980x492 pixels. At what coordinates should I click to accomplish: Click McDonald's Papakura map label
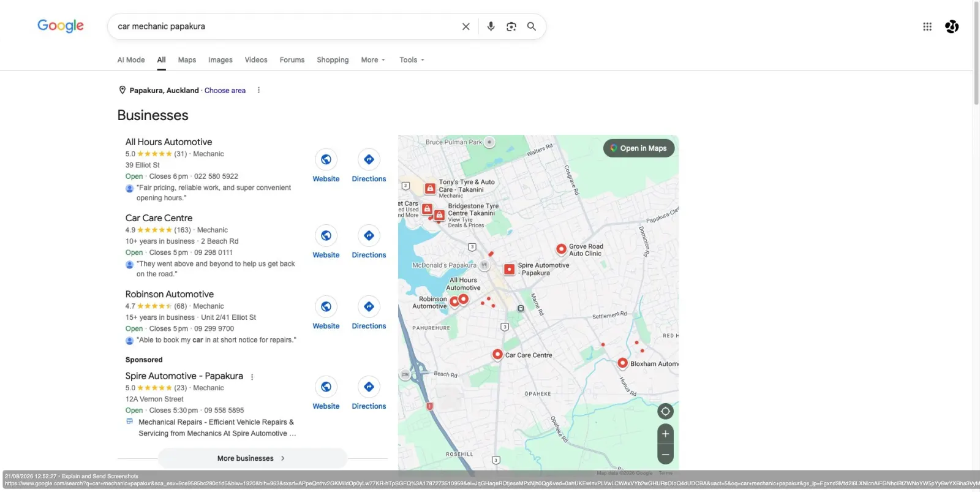pyautogui.click(x=444, y=265)
